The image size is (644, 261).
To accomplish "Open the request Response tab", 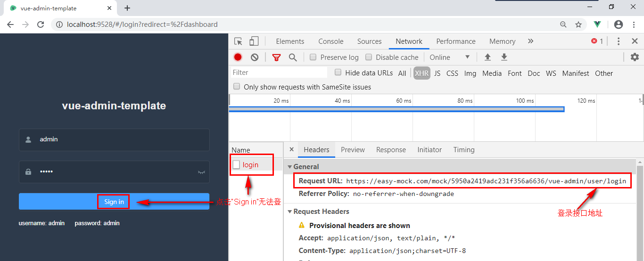I will 391,150.
